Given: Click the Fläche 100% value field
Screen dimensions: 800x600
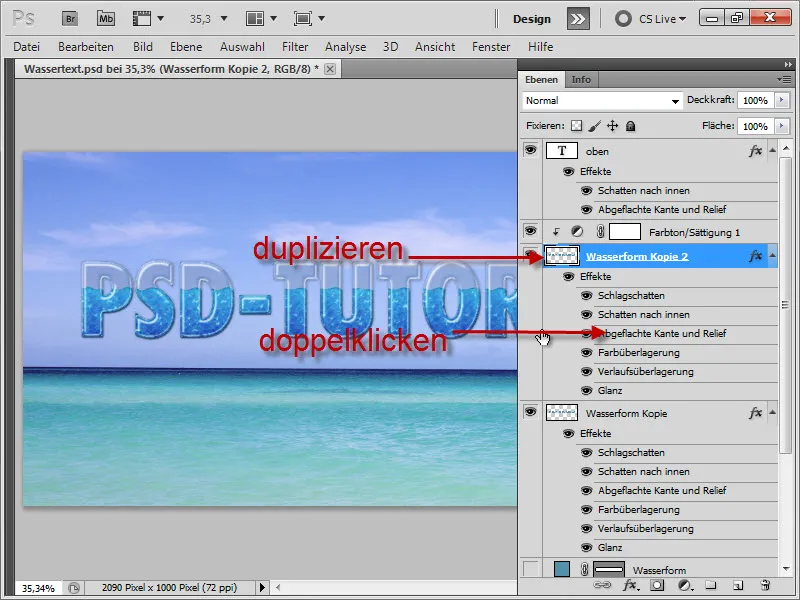Looking at the screenshot, I should click(x=756, y=126).
